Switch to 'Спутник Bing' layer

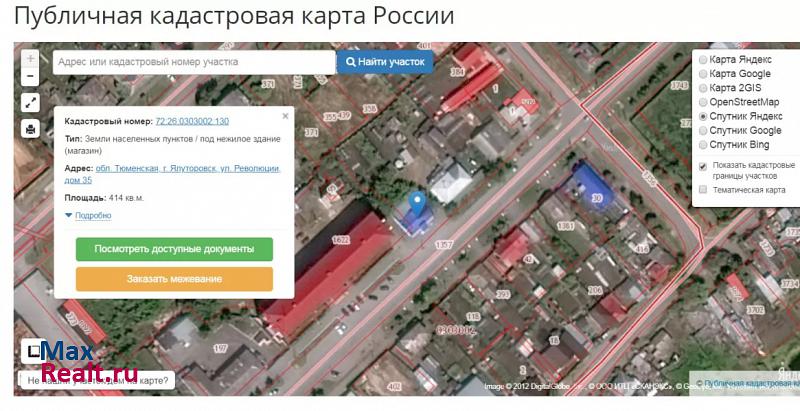click(x=703, y=145)
